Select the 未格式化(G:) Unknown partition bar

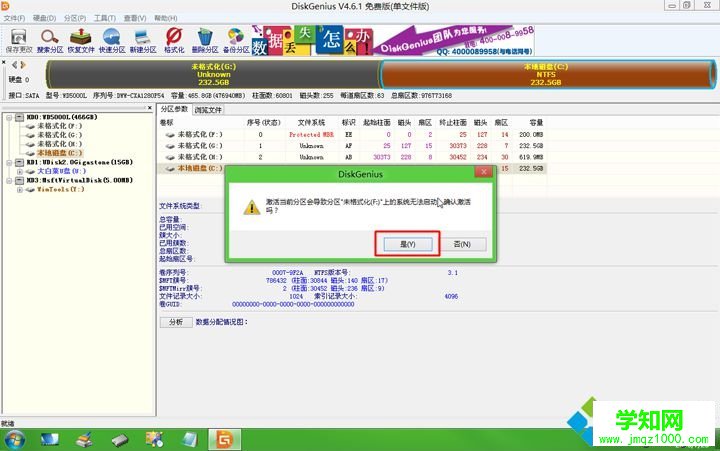pos(214,74)
